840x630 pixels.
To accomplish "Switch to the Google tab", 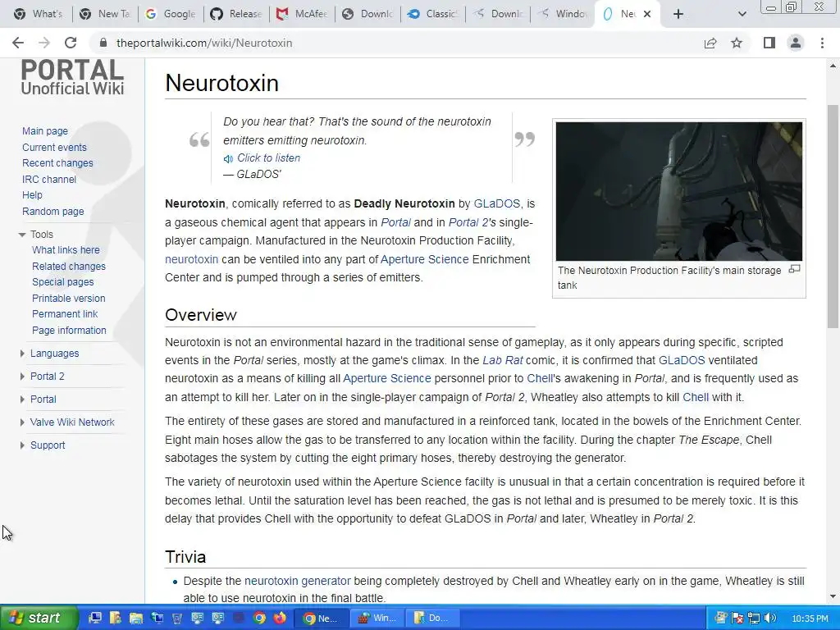I will (171, 14).
